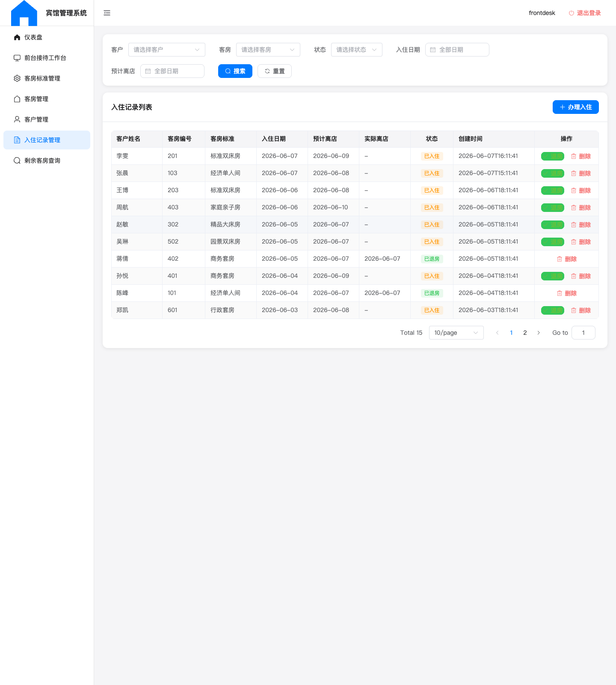The width and height of the screenshot is (616, 685).
Task: Open the 请选择客户 customer dropdown
Action: click(x=167, y=50)
